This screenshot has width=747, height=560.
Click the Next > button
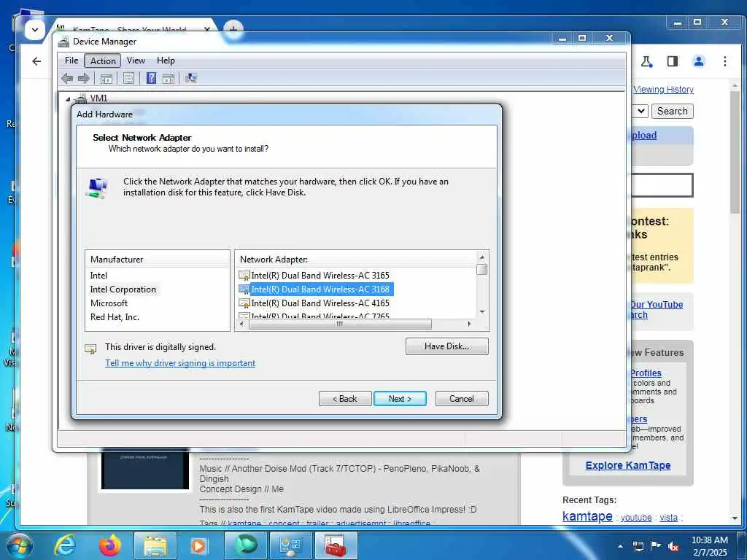tap(400, 399)
